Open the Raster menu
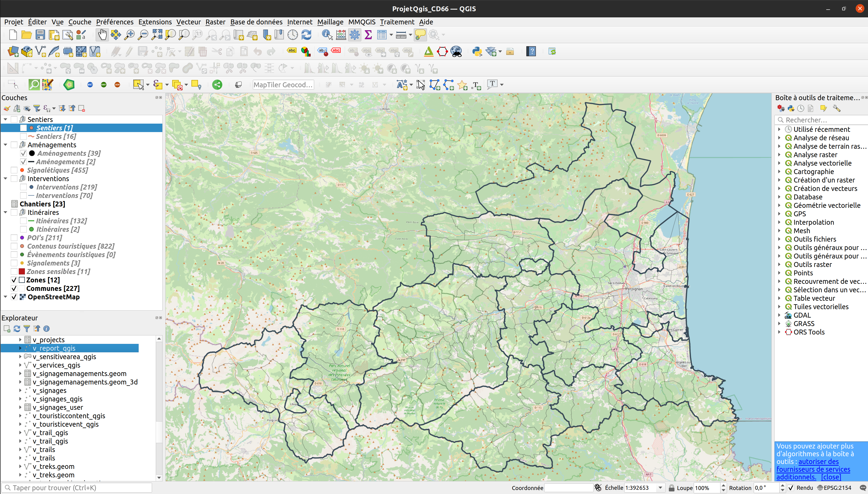 tap(215, 22)
